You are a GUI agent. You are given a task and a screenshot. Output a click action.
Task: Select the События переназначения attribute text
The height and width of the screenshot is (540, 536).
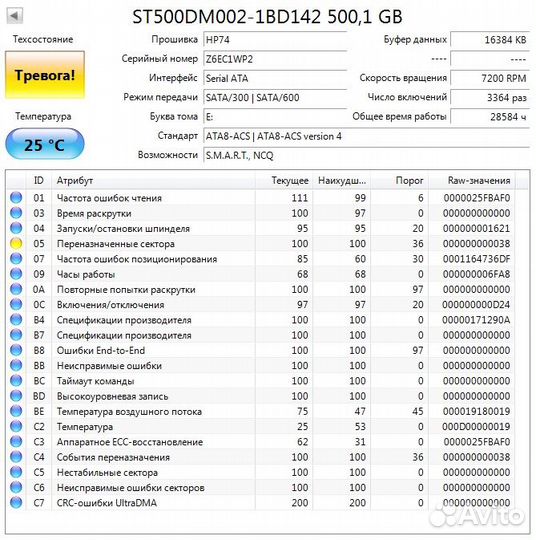pos(113,457)
